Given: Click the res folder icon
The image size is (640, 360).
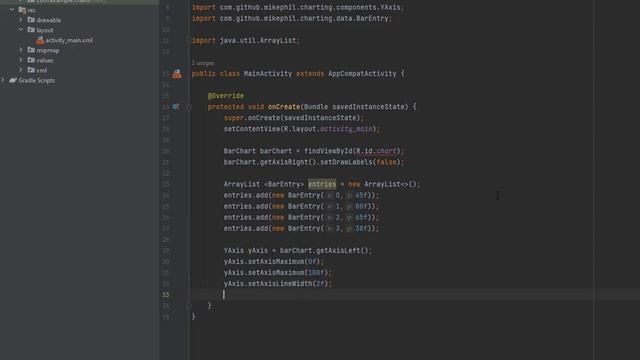Looking at the screenshot, I should point(22,10).
